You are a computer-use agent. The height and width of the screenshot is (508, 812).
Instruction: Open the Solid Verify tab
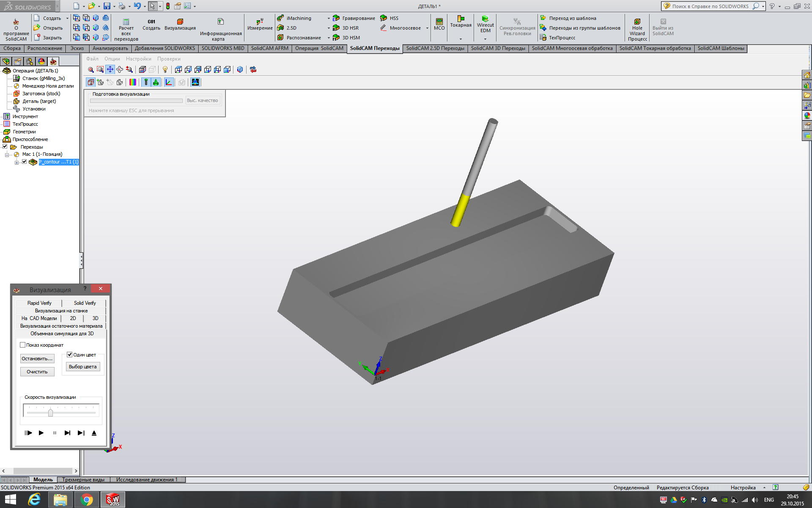(85, 303)
